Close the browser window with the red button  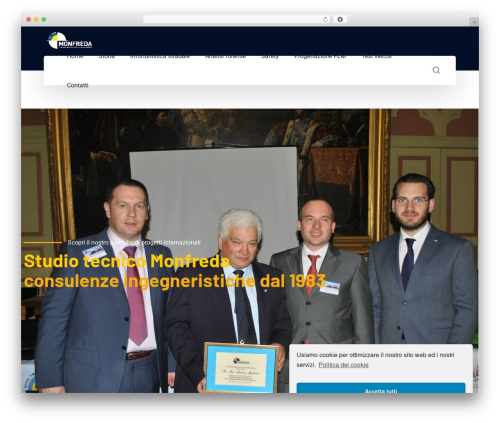click(x=29, y=20)
